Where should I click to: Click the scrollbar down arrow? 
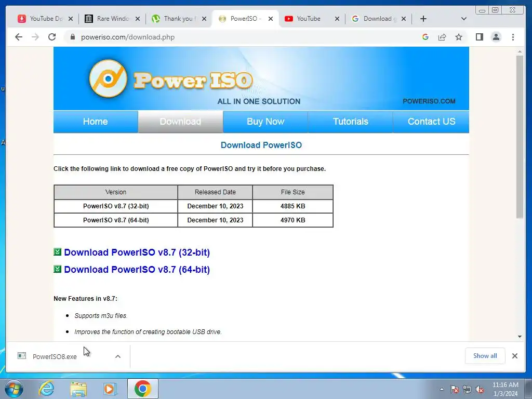tap(520, 337)
